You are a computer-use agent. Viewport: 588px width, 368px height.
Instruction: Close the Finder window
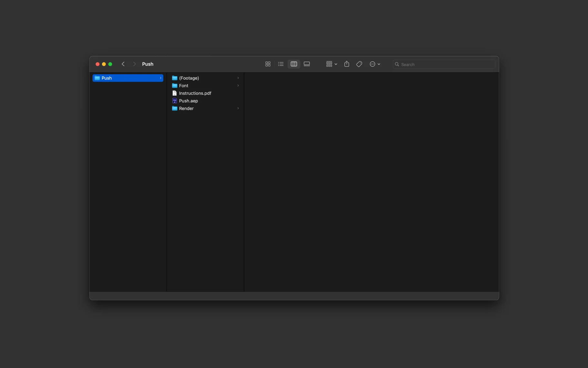click(x=97, y=64)
